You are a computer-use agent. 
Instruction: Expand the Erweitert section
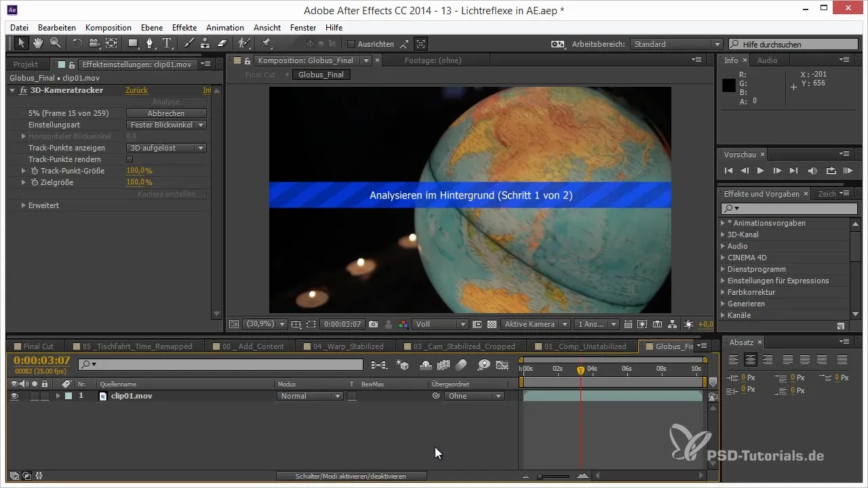click(x=24, y=205)
